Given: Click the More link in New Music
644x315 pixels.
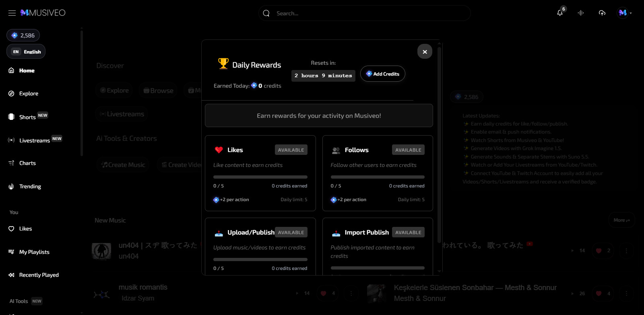Looking at the screenshot, I should [622, 220].
